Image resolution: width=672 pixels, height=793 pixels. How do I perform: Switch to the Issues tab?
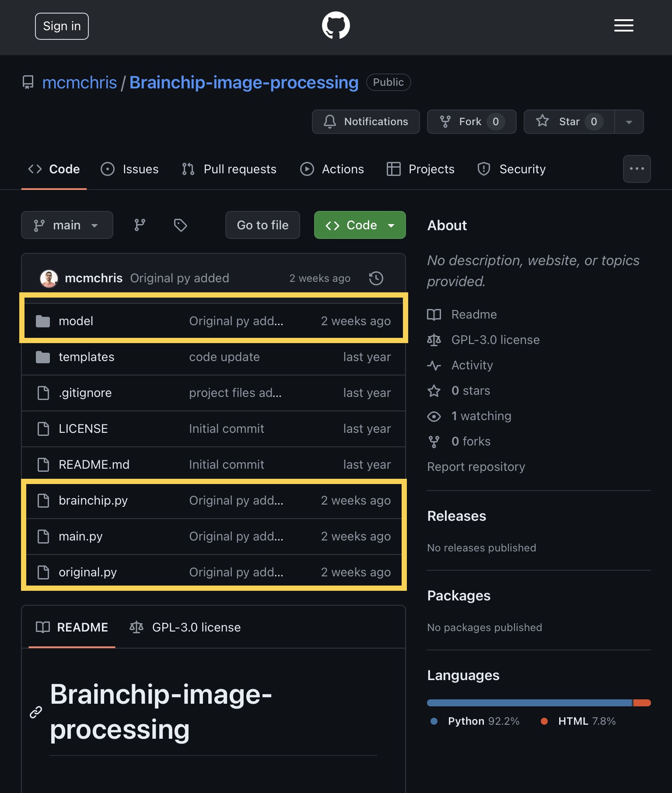129,169
